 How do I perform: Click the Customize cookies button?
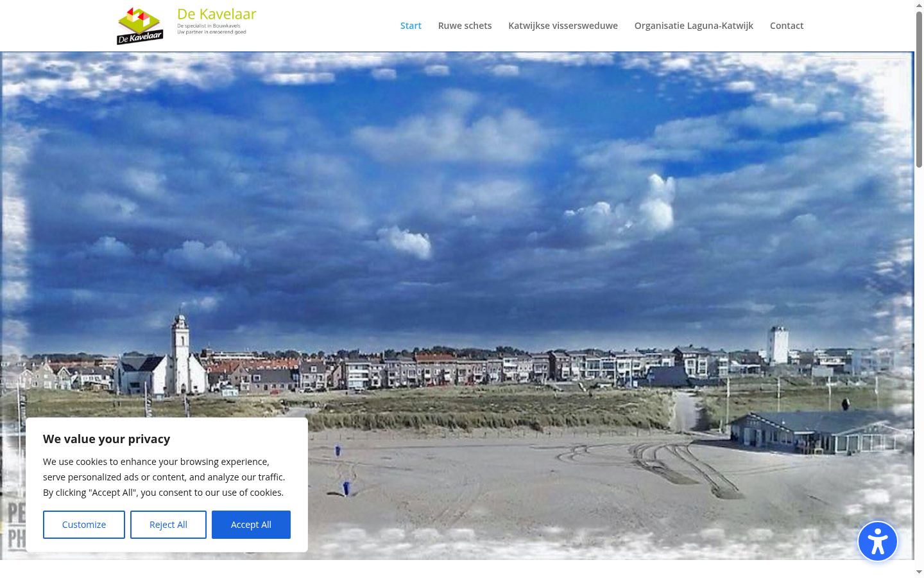(x=84, y=525)
